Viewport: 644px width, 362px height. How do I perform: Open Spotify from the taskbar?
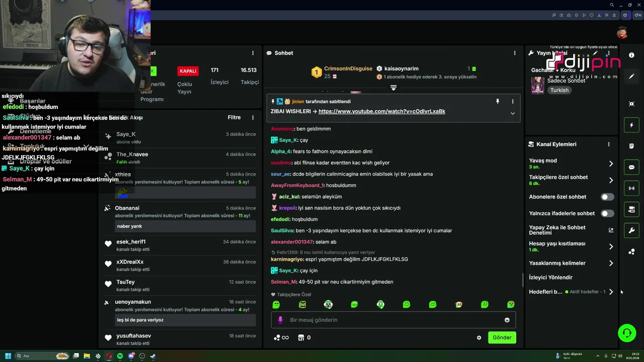[x=120, y=356]
